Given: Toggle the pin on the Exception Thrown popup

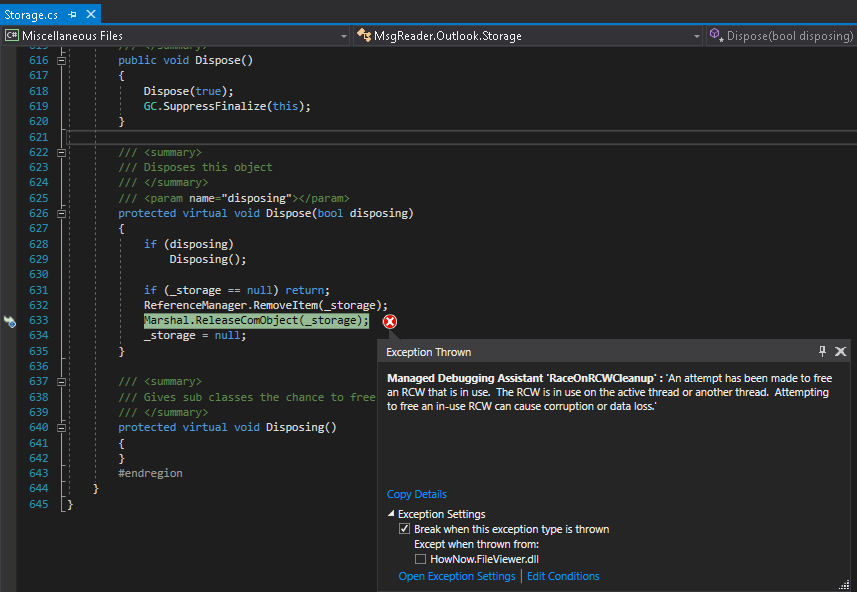Looking at the screenshot, I should coord(822,351).
